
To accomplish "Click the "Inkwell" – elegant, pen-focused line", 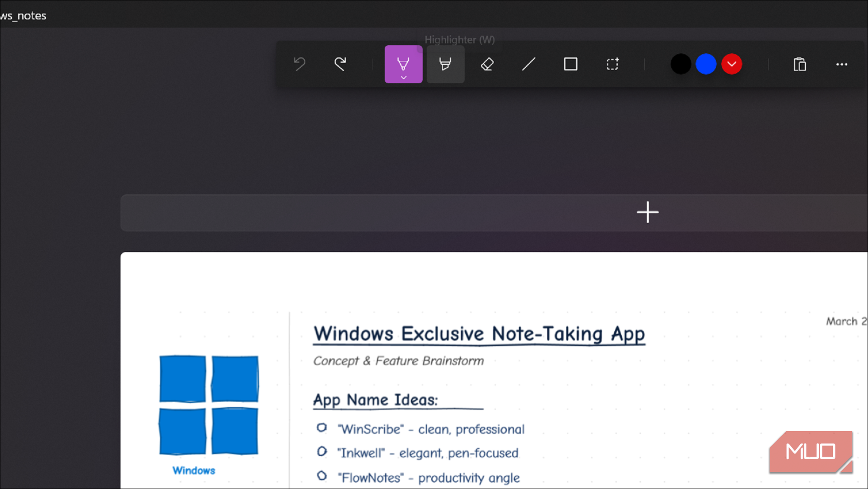I will [428, 453].
